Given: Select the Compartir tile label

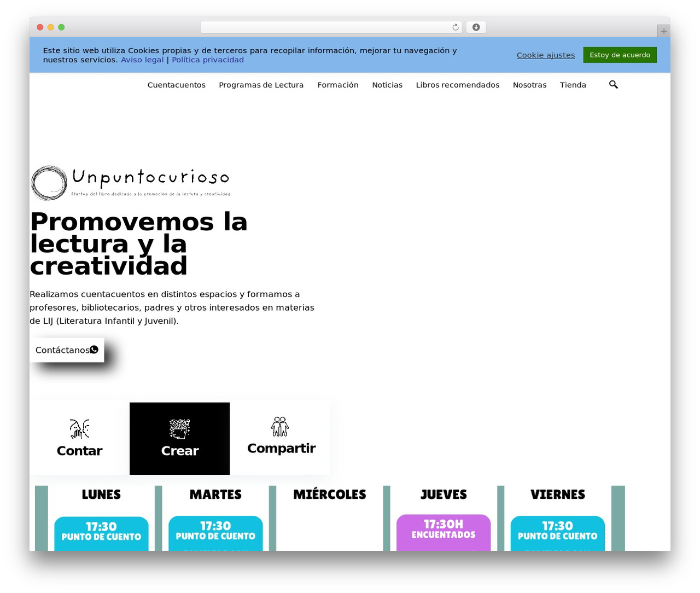Looking at the screenshot, I should tap(282, 448).
